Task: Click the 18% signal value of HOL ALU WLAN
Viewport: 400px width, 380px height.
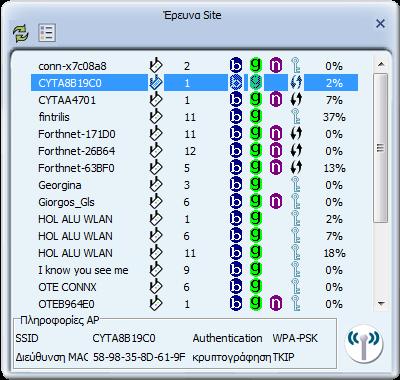Action: [x=334, y=253]
